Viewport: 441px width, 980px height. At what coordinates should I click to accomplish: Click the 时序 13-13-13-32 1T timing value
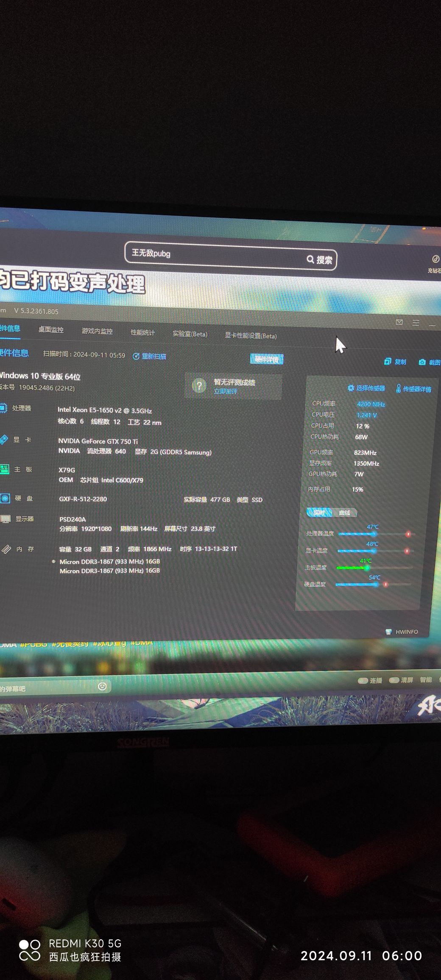coord(209,549)
